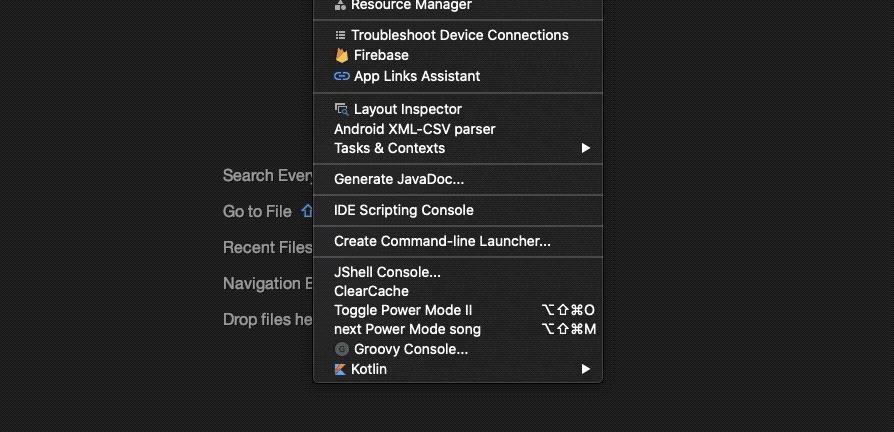
Task: Click the Layout Inspector icon
Action: pos(342,109)
